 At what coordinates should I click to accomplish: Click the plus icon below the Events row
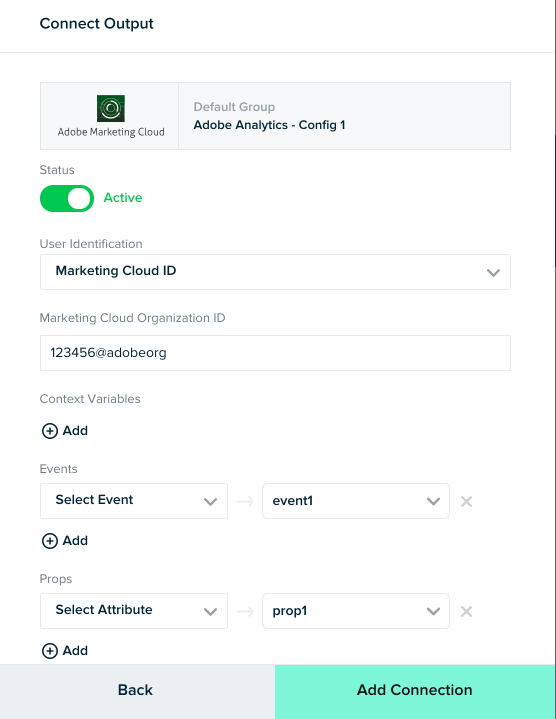click(x=50, y=541)
